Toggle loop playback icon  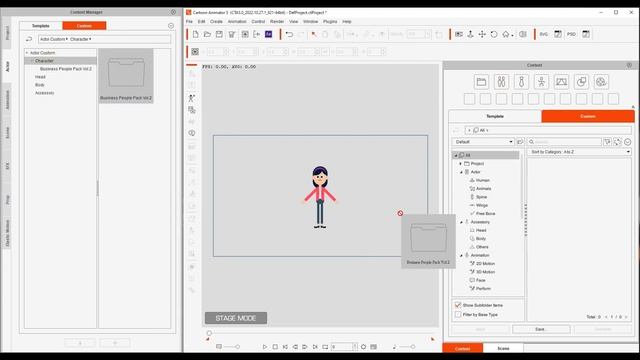pyautogui.click(x=325, y=347)
